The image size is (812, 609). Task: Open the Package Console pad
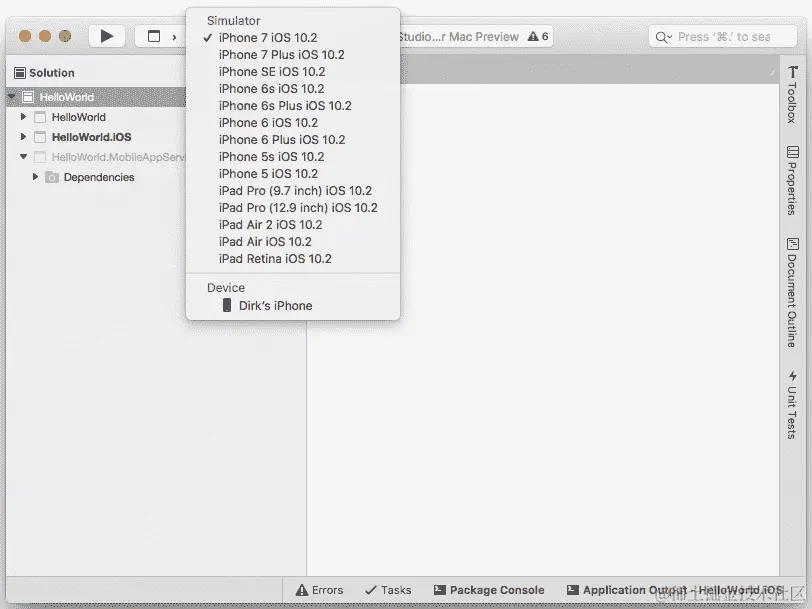tap(489, 590)
